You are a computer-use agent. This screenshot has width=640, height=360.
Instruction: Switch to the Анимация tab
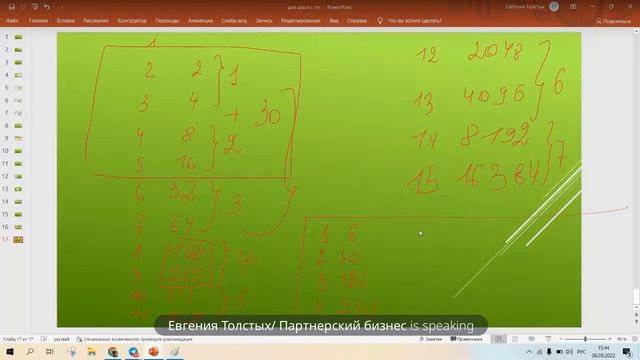[x=200, y=20]
